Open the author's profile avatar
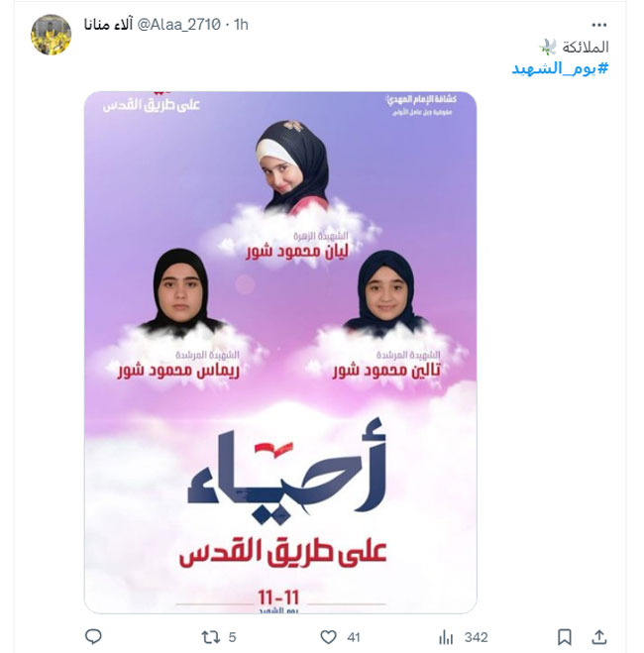Image resolution: width=644 pixels, height=653 pixels. (x=51, y=35)
